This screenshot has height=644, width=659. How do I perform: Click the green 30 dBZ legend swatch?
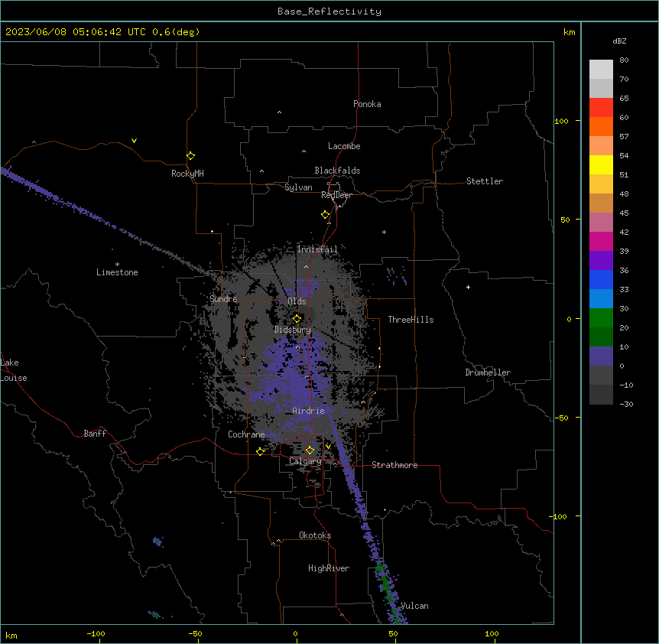point(601,318)
